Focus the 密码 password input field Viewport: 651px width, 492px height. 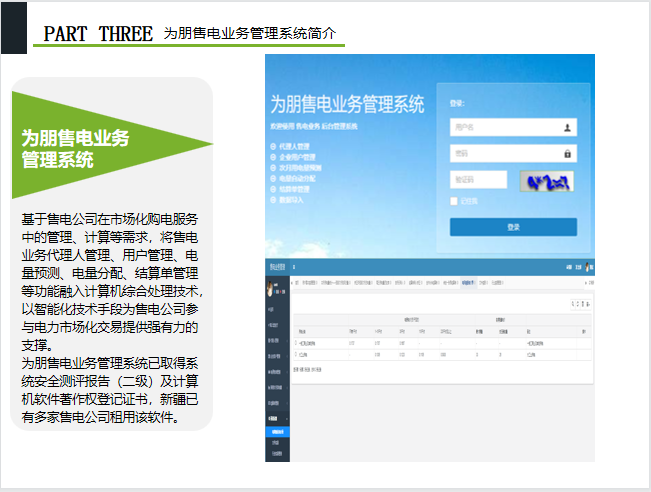click(513, 154)
